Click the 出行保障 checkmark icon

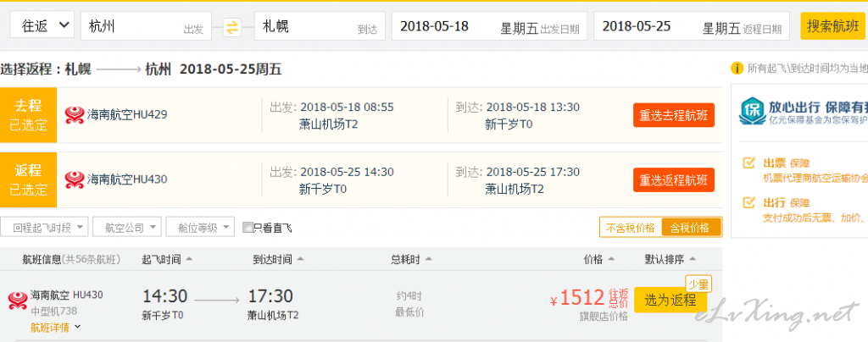click(x=749, y=202)
